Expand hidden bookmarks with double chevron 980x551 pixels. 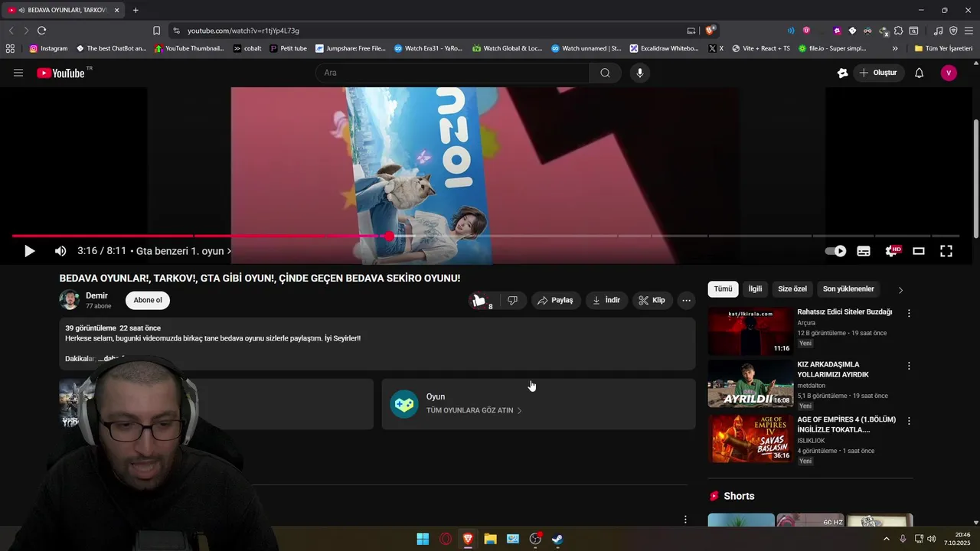(895, 48)
